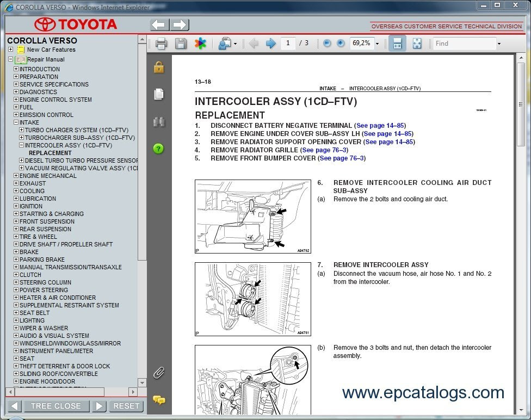The image size is (531, 420).
Task: Select COOLING in the tree
Action: pyautogui.click(x=32, y=191)
